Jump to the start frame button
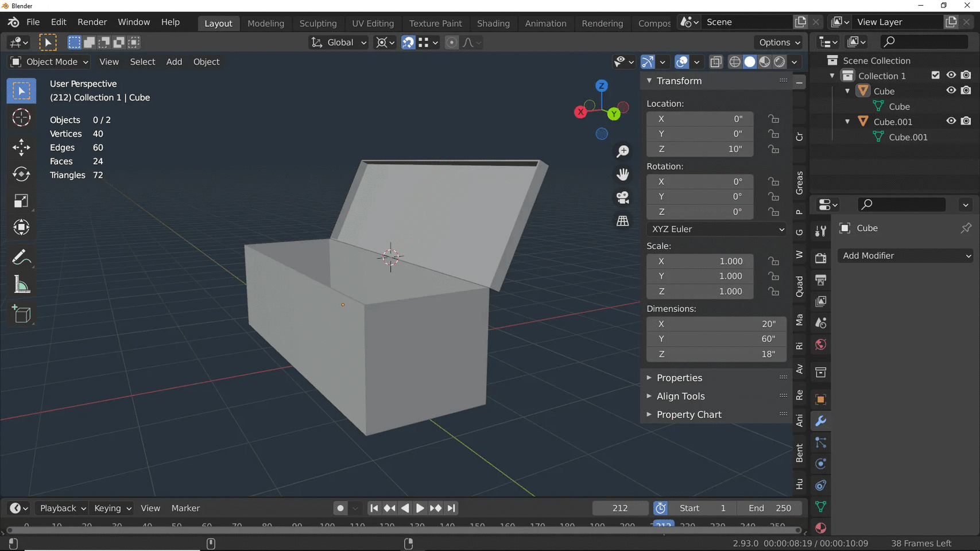The image size is (980, 551). (374, 508)
